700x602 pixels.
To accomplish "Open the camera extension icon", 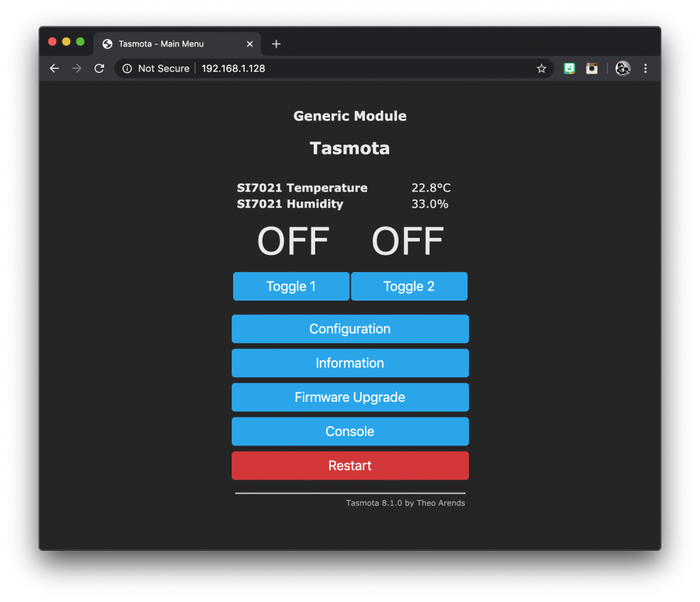I will click(591, 68).
